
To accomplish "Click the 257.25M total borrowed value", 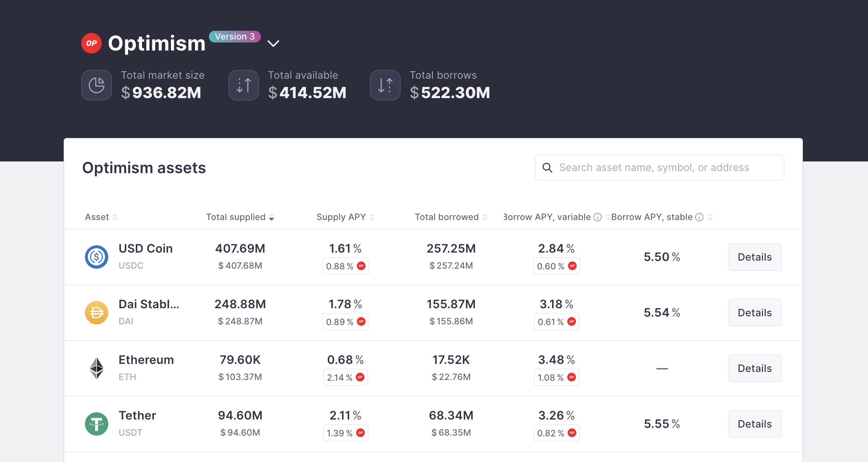I will (451, 249).
